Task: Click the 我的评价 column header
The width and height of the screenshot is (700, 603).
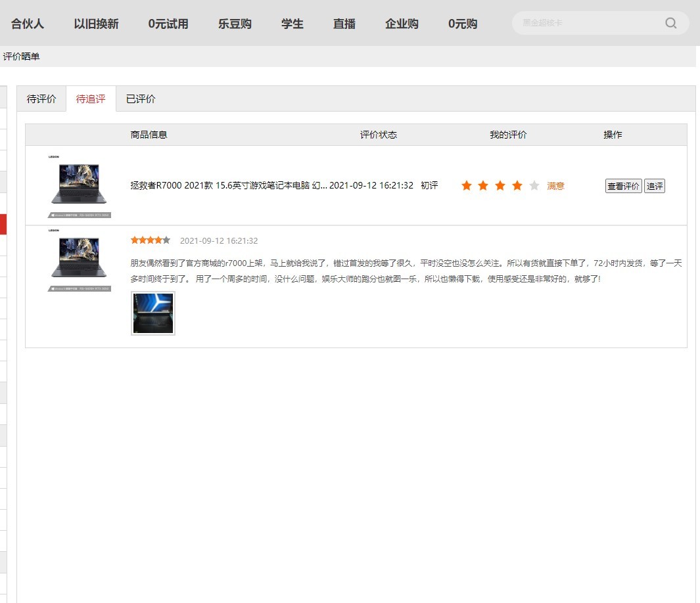Action: 508,135
